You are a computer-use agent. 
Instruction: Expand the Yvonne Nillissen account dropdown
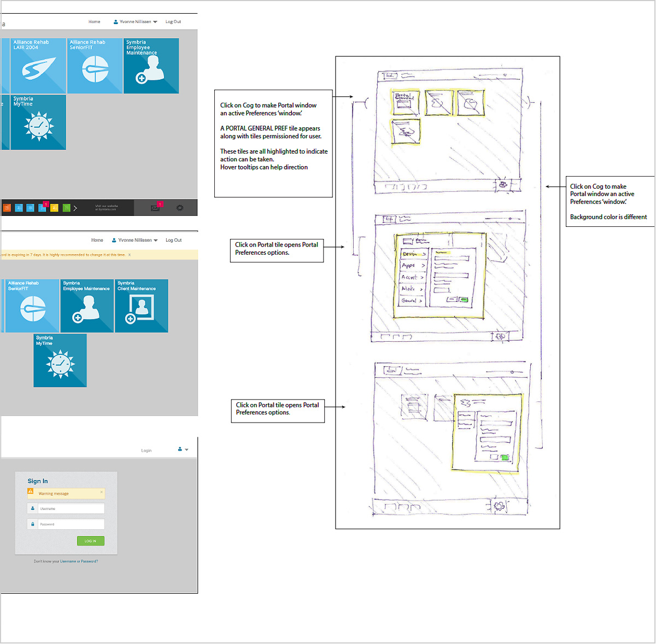(134, 21)
